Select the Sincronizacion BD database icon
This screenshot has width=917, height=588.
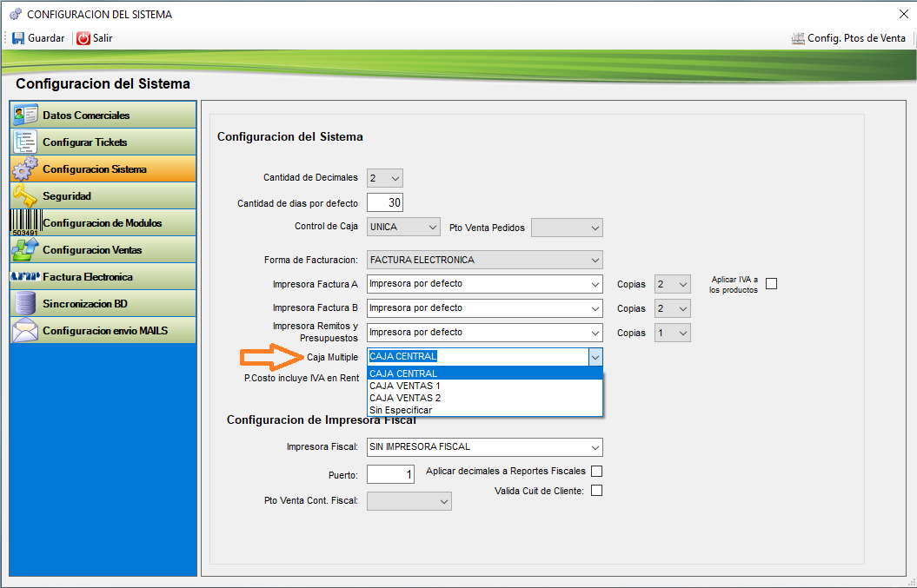click(25, 304)
